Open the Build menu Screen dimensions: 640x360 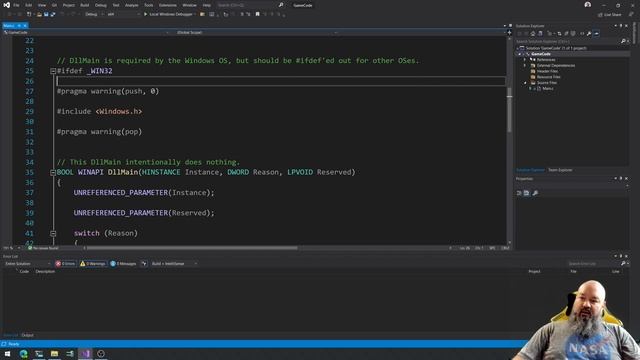click(x=84, y=5)
